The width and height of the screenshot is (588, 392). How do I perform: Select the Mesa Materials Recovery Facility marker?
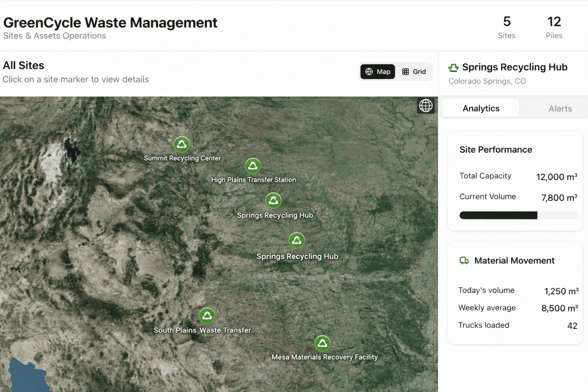(322, 344)
